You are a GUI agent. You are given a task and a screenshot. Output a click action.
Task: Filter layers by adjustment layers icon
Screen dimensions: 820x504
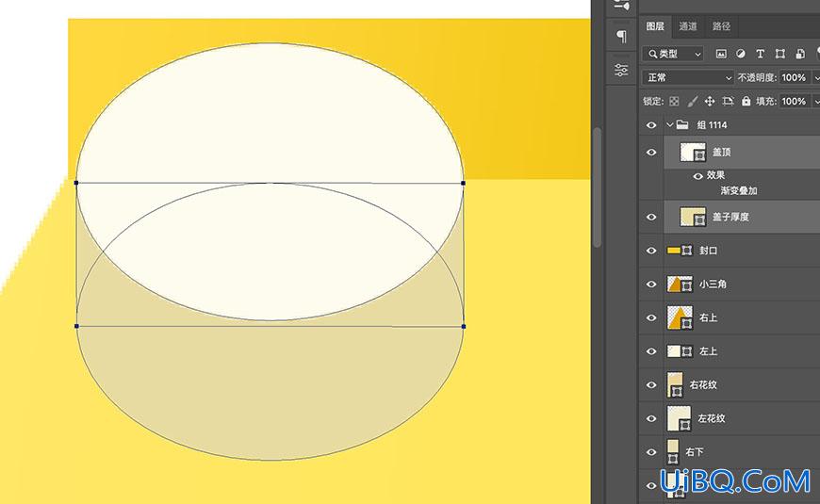point(741,54)
